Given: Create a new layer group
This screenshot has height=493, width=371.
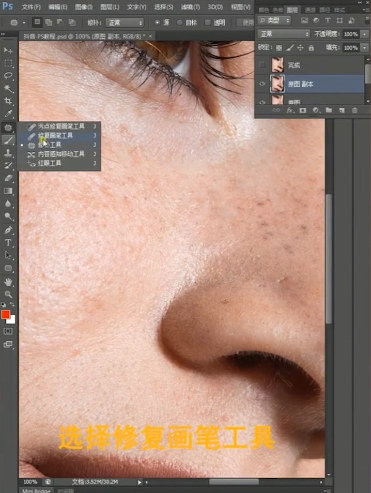Looking at the screenshot, I should click(x=329, y=110).
